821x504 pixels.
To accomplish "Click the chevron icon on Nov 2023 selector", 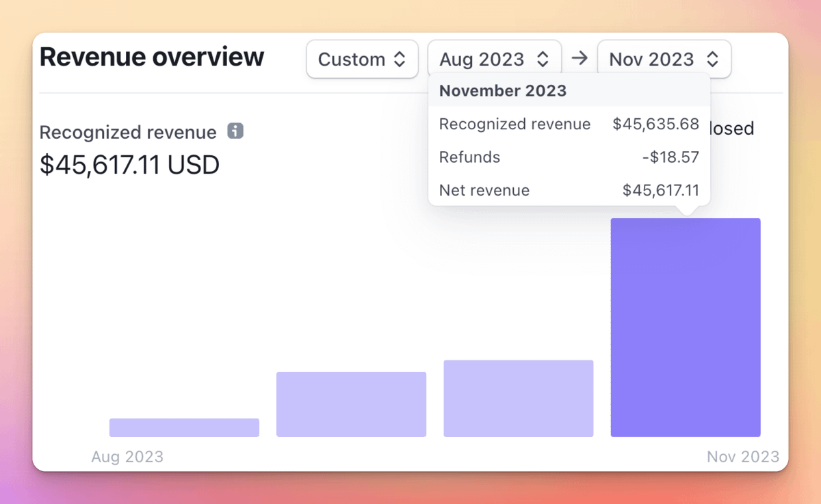I will point(713,59).
